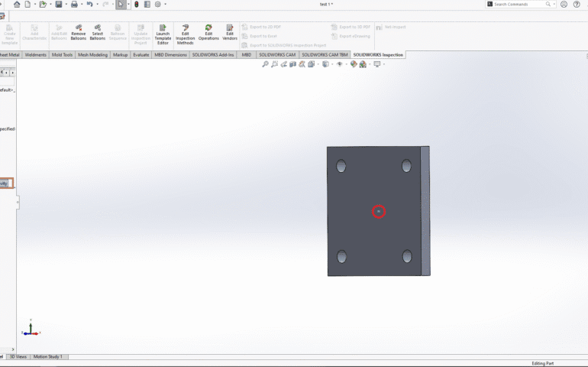Create a new document with the New icon
Screen dimensions: 588x367
(27, 4)
